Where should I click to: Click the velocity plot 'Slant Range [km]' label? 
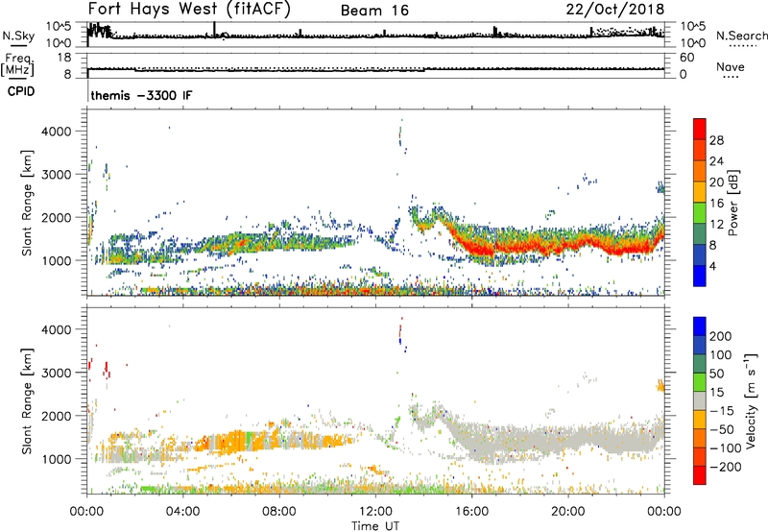click(27, 401)
